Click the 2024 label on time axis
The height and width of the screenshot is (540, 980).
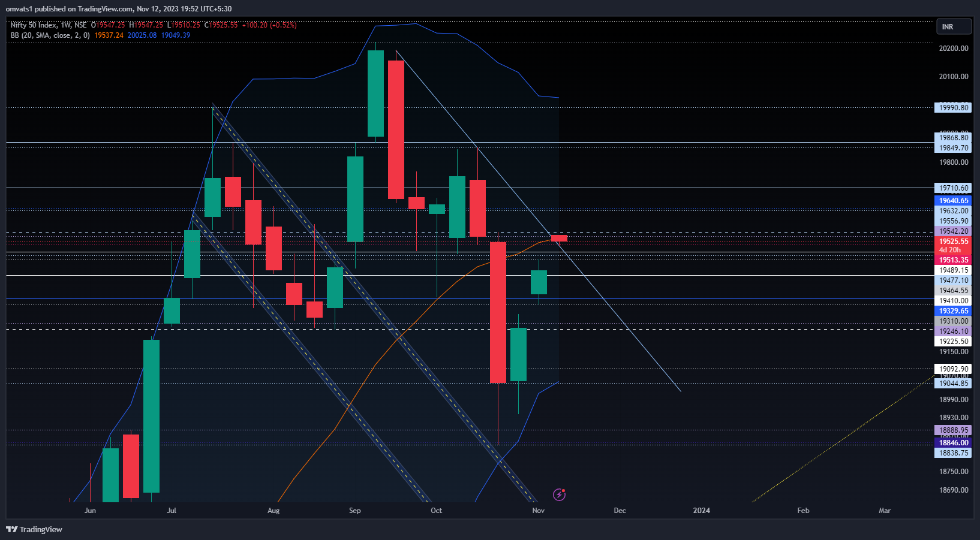click(x=702, y=511)
